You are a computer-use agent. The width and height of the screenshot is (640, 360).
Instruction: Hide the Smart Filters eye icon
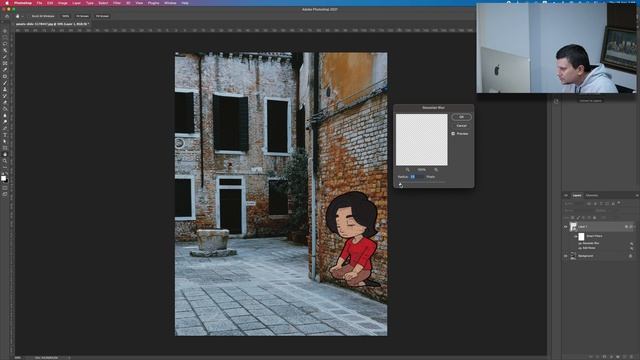[x=575, y=236]
